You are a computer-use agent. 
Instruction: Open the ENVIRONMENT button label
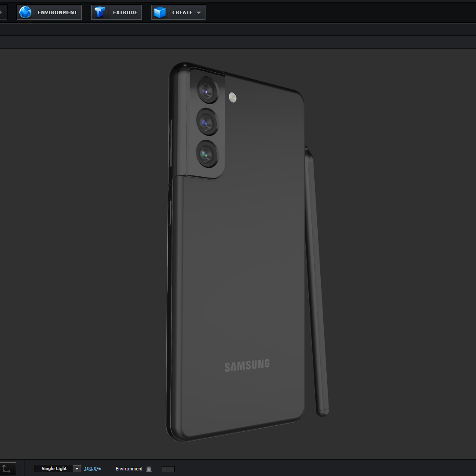pos(57,12)
